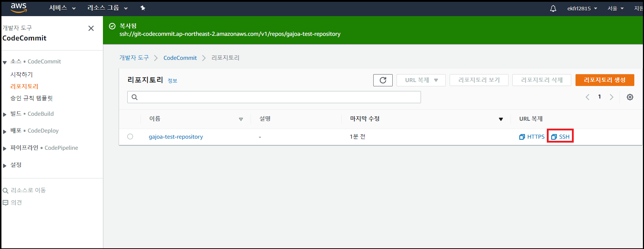
Task: Open the 서비스 services menu
Action: [62, 8]
